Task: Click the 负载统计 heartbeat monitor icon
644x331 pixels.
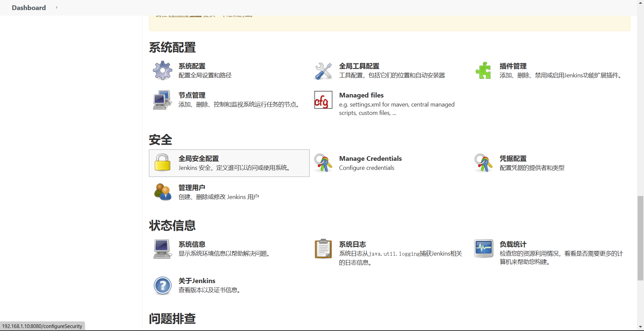Action: [x=484, y=248]
